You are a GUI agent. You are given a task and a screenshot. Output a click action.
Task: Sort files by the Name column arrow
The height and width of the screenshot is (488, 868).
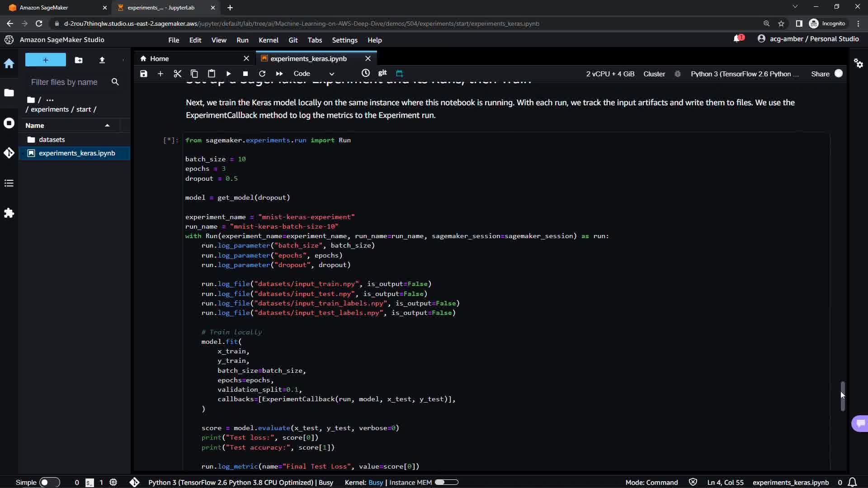[x=107, y=126]
